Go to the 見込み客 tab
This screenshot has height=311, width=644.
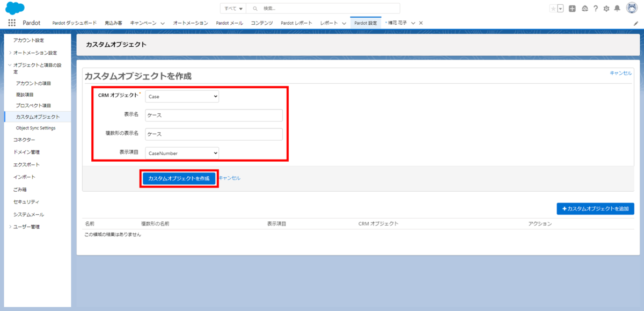click(113, 23)
